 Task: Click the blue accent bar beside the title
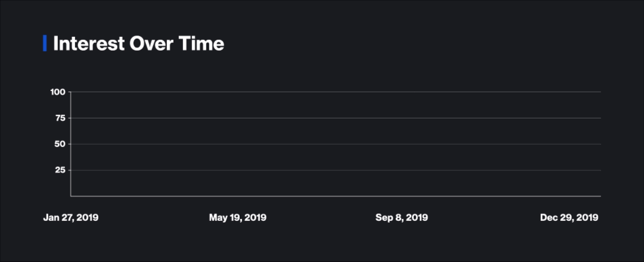pos(45,43)
